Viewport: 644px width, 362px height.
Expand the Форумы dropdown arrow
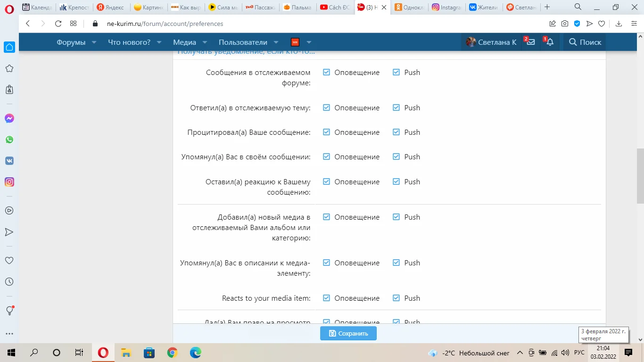tap(94, 42)
